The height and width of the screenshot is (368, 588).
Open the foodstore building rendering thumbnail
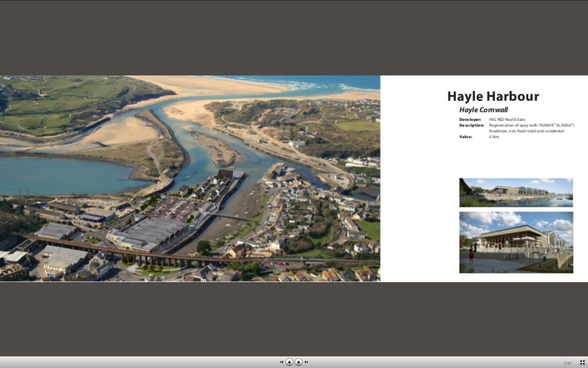tap(516, 242)
